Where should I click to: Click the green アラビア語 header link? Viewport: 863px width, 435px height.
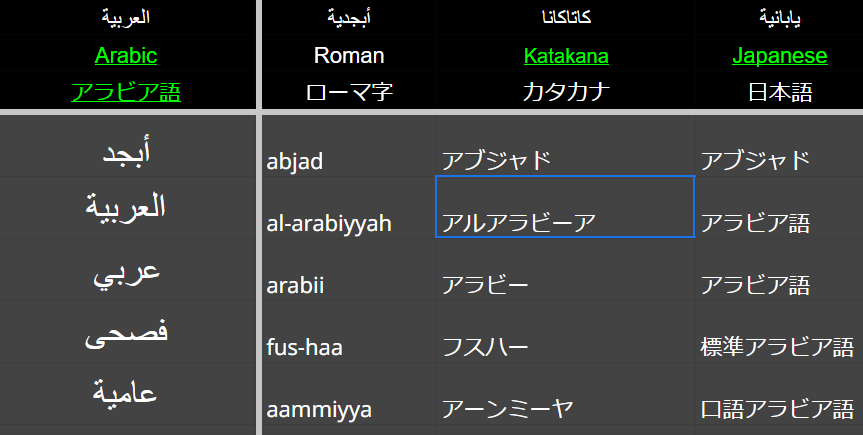click(x=126, y=93)
